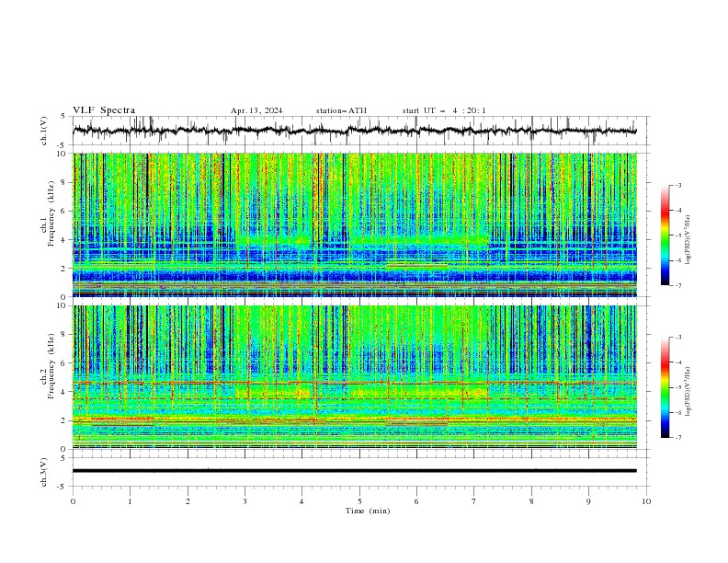Image resolution: width=728 pixels, height=563 pixels.
Task: Select the ch.2 color bar "log(PSD)(V²/Hz)" label
Action: [688, 391]
